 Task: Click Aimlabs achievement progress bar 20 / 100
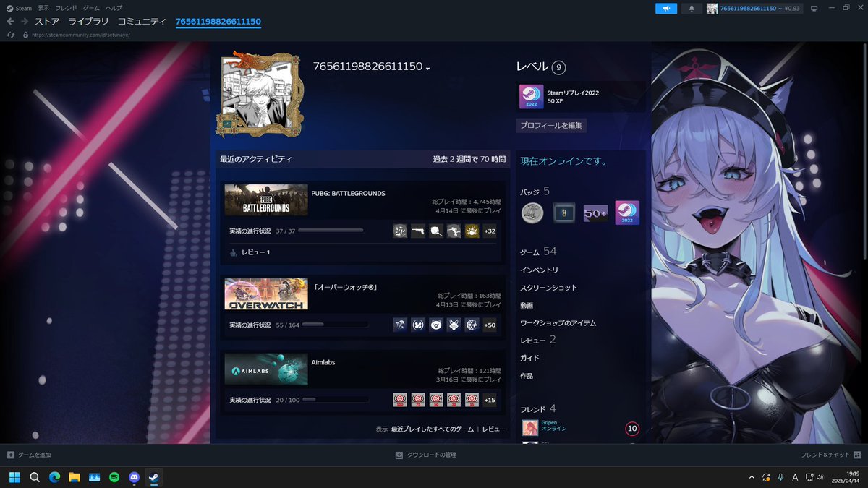click(335, 400)
